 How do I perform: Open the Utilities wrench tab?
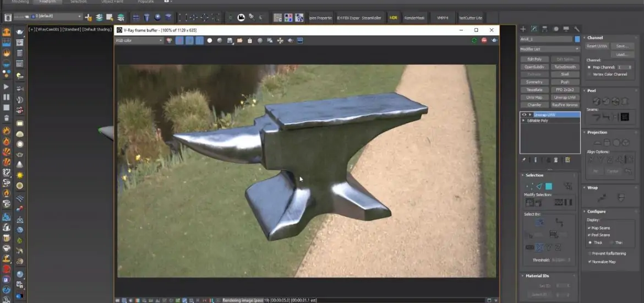tap(577, 29)
